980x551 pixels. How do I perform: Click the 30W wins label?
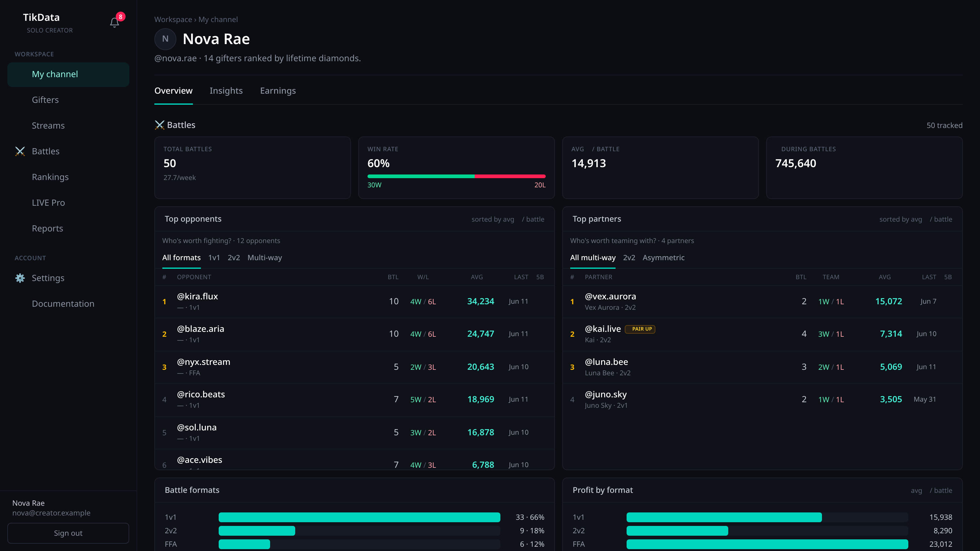tap(374, 185)
